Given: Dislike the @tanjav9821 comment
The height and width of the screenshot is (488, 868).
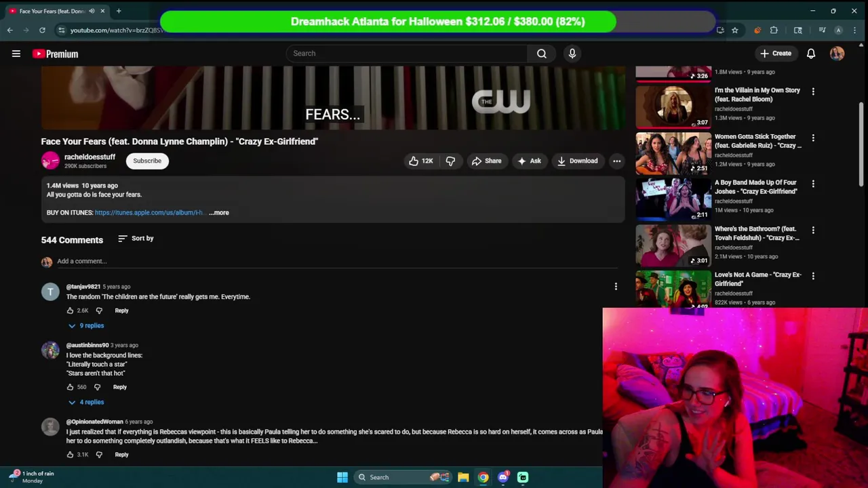Looking at the screenshot, I should point(99,310).
